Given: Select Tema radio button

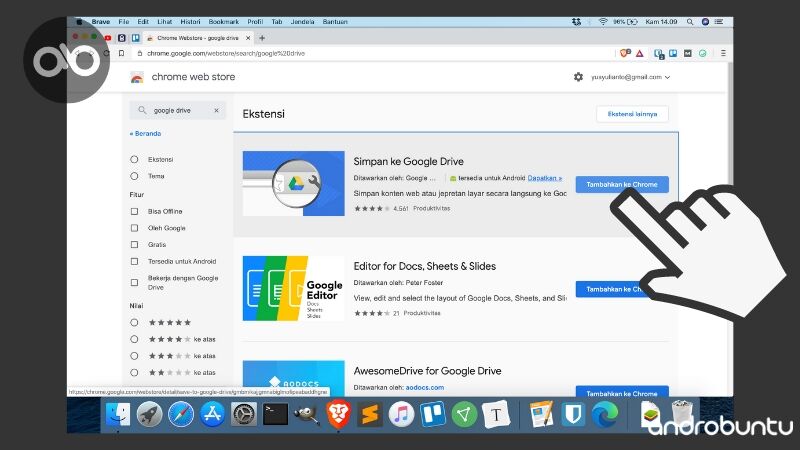Looking at the screenshot, I should click(x=134, y=176).
